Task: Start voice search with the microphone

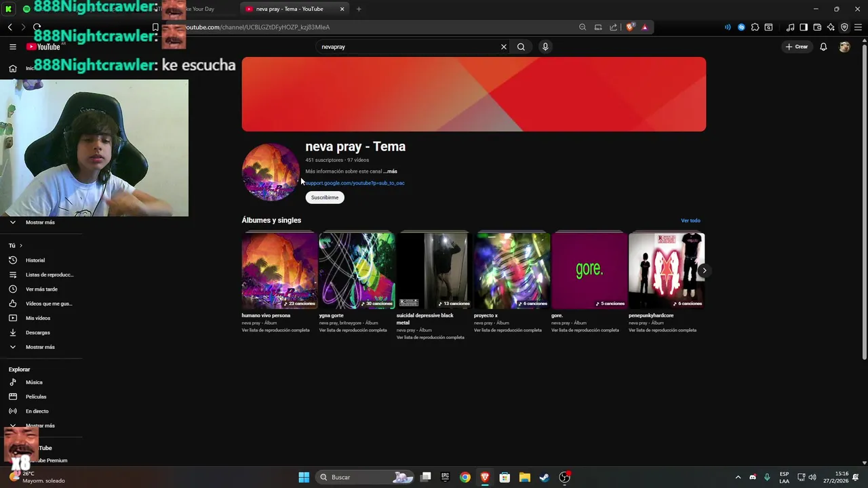Action: point(545,47)
